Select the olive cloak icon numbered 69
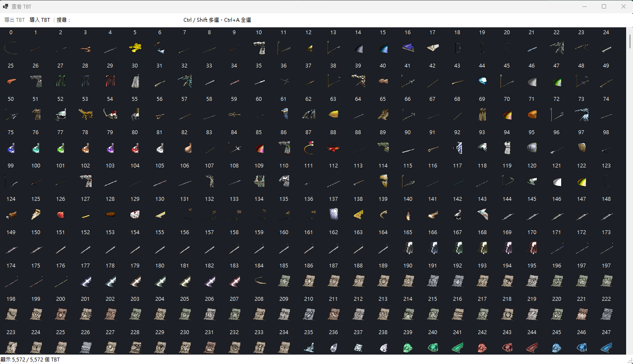633x364 pixels. [482, 114]
